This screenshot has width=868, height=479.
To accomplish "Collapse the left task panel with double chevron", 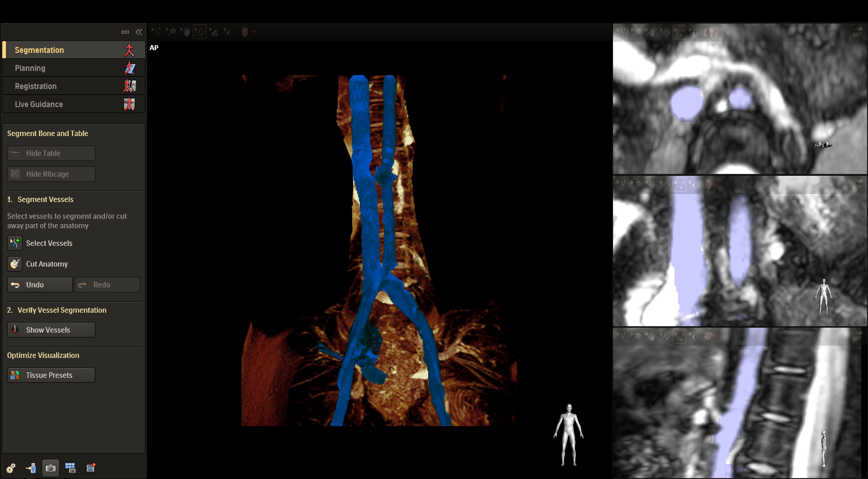I will pyautogui.click(x=139, y=32).
